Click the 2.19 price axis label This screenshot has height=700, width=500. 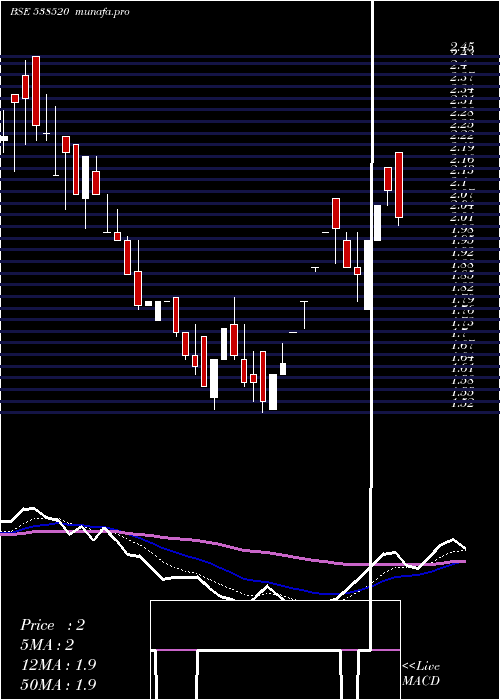[462, 147]
